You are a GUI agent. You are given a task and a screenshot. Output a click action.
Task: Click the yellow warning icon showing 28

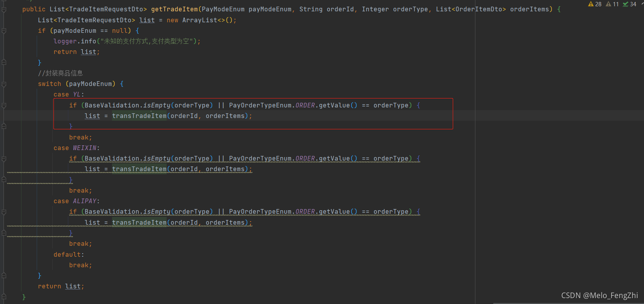click(x=594, y=4)
